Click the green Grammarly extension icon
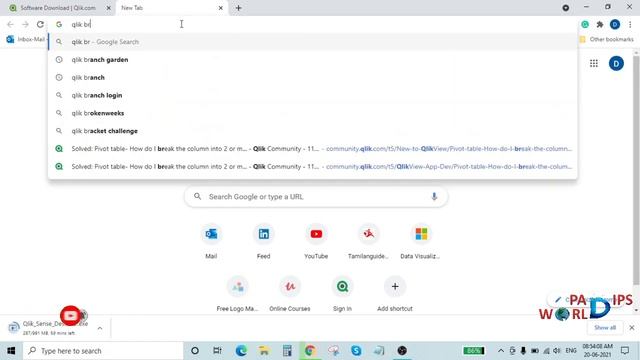This screenshot has width=640, height=360. (585, 24)
